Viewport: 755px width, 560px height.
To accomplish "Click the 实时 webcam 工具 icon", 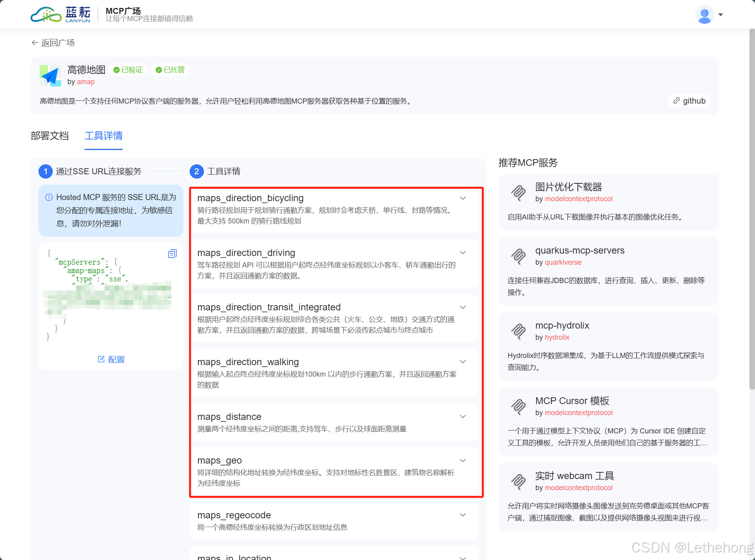I will [518, 482].
